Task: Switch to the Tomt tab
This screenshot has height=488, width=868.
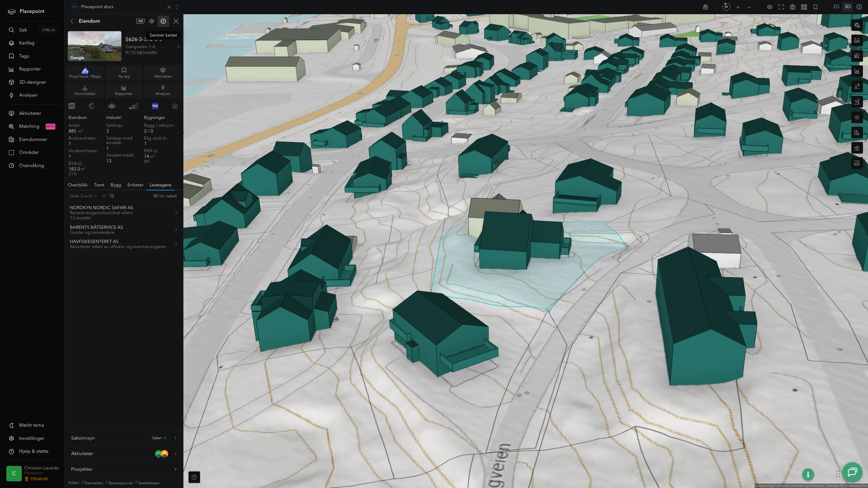Action: click(99, 185)
